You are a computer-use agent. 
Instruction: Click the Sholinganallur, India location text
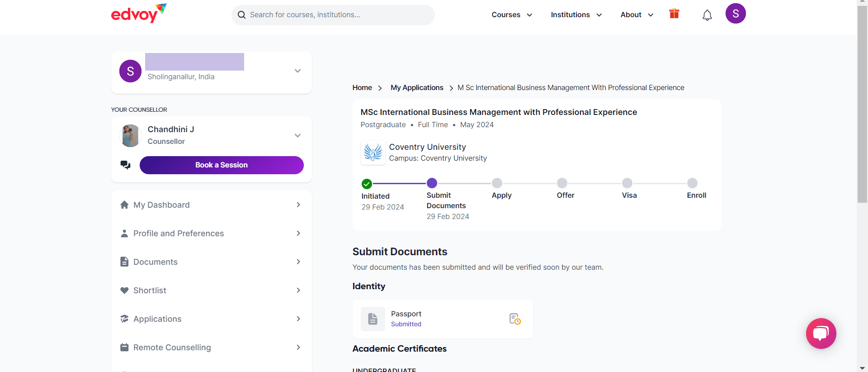tap(181, 77)
